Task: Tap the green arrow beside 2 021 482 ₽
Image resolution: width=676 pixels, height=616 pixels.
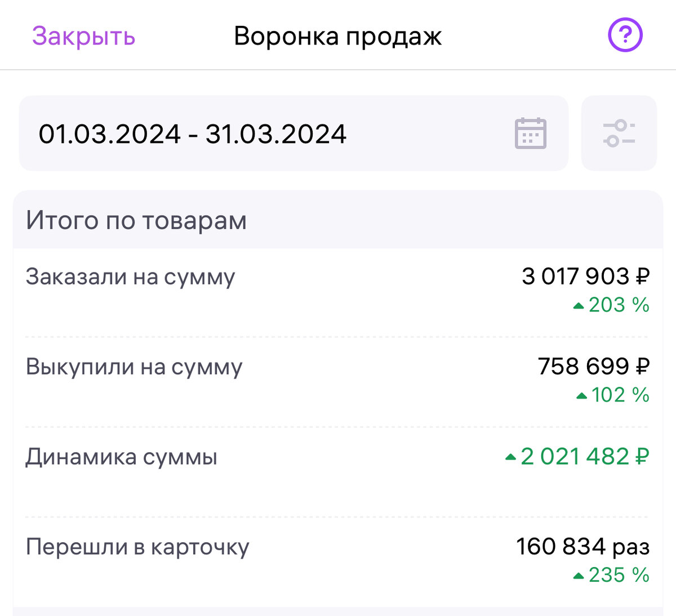Action: (510, 457)
